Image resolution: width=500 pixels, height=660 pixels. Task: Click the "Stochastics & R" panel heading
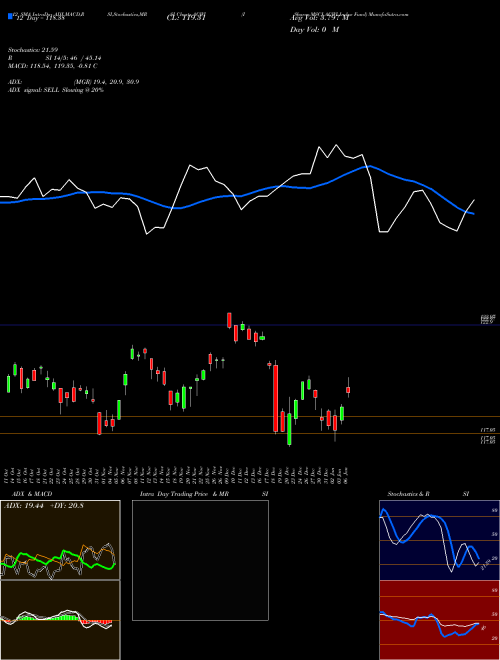[408, 494]
